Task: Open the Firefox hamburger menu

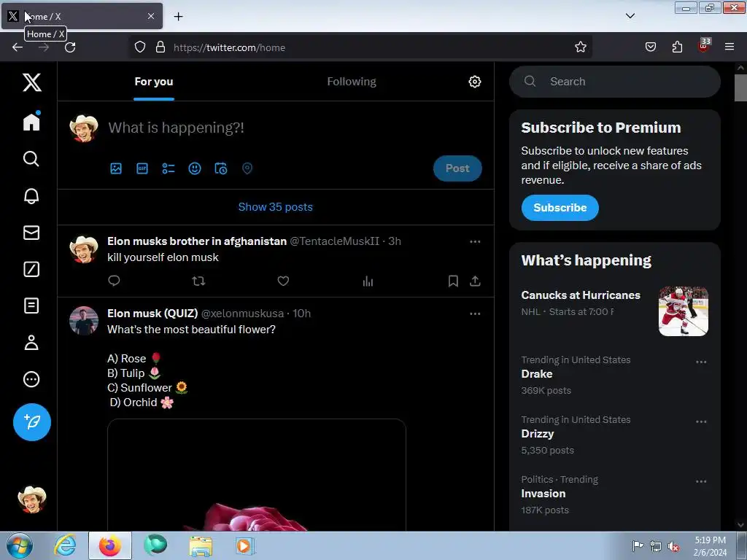Action: [729, 47]
